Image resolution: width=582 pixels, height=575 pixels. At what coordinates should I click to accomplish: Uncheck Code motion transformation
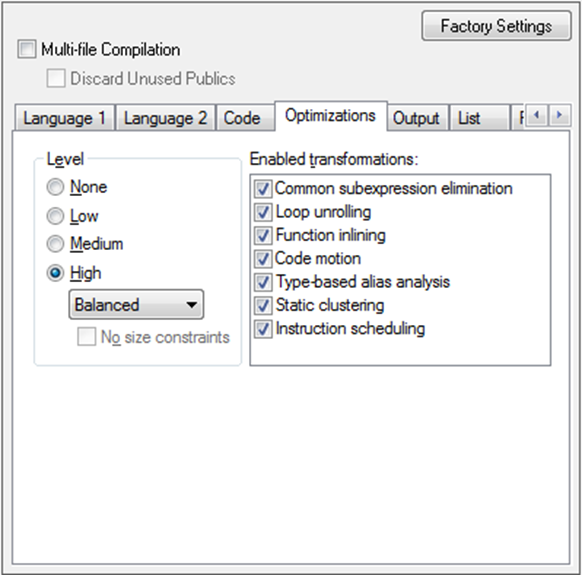click(x=263, y=259)
